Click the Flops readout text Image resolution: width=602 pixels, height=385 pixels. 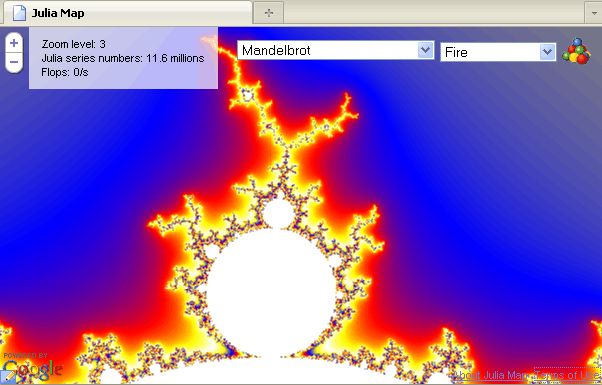tap(64, 72)
